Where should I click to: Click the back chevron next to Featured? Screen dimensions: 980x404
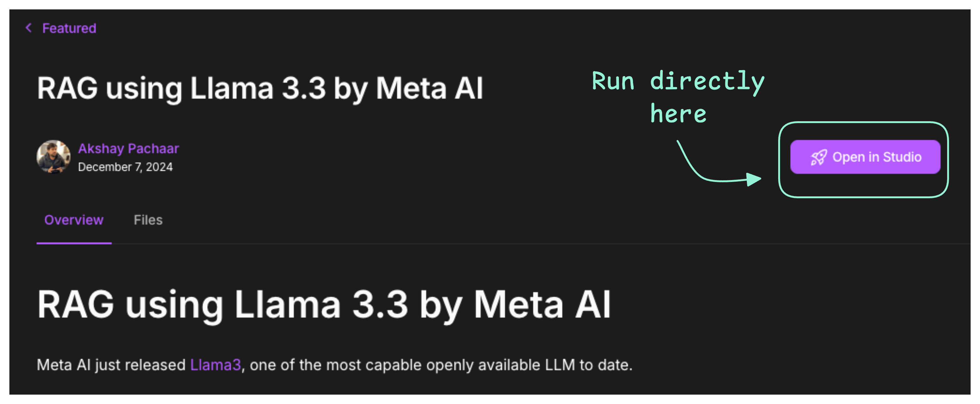[x=28, y=28]
